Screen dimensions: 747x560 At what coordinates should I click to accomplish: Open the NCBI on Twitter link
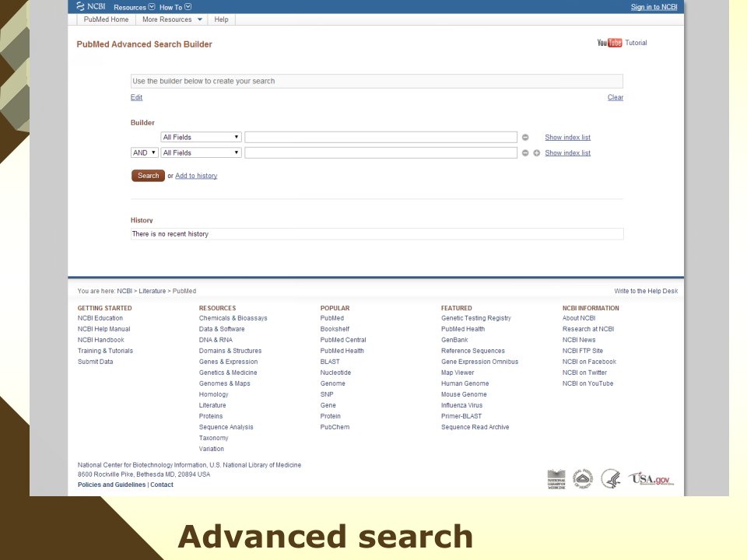[584, 373]
